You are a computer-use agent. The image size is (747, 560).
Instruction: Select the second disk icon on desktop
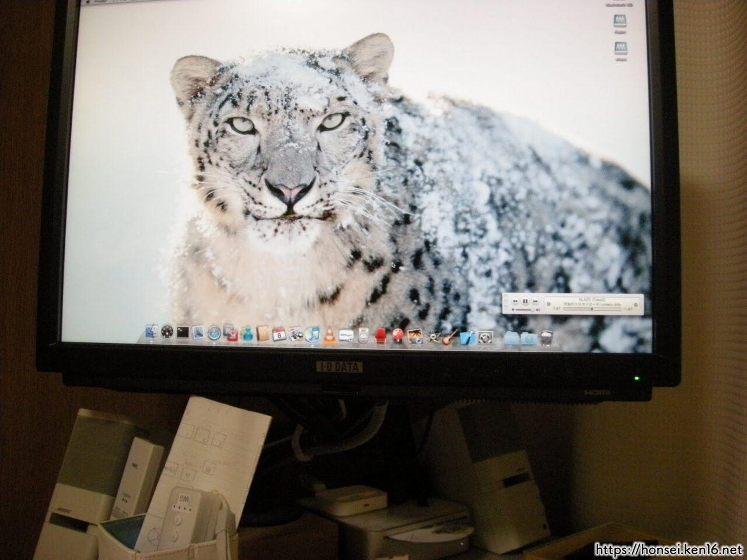tap(620, 48)
